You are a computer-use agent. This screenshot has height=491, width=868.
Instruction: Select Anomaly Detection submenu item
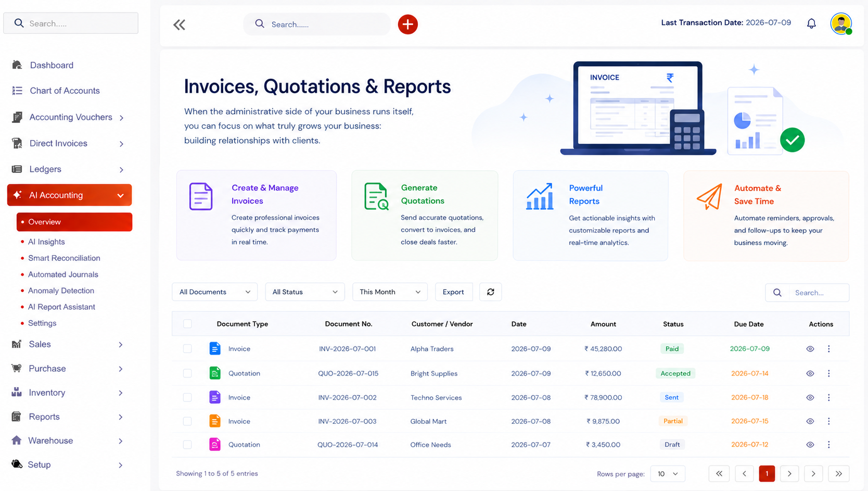click(x=61, y=291)
